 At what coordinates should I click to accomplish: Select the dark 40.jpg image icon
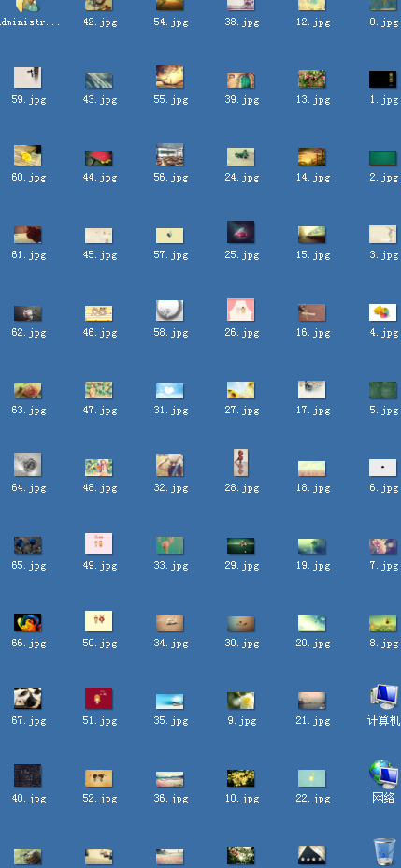click(28, 775)
